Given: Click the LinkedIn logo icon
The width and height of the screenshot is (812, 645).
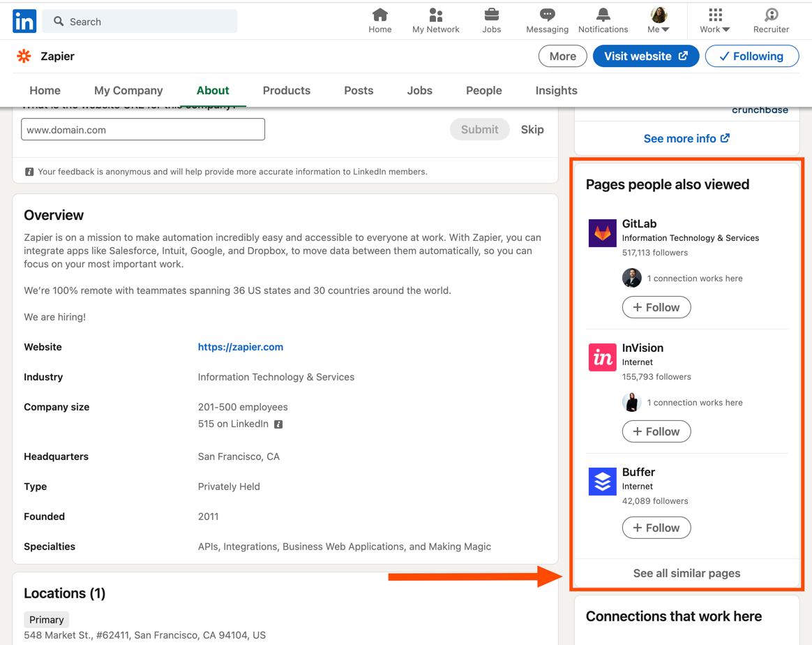Looking at the screenshot, I should click(24, 21).
